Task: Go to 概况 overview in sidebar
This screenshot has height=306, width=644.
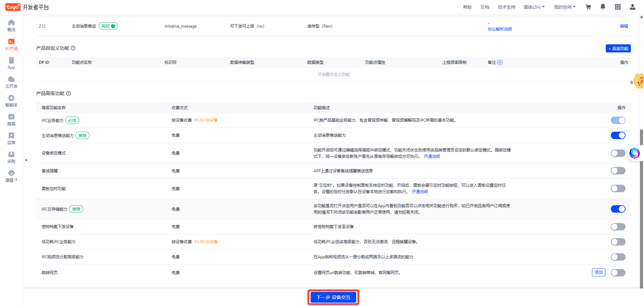Action: [11, 25]
